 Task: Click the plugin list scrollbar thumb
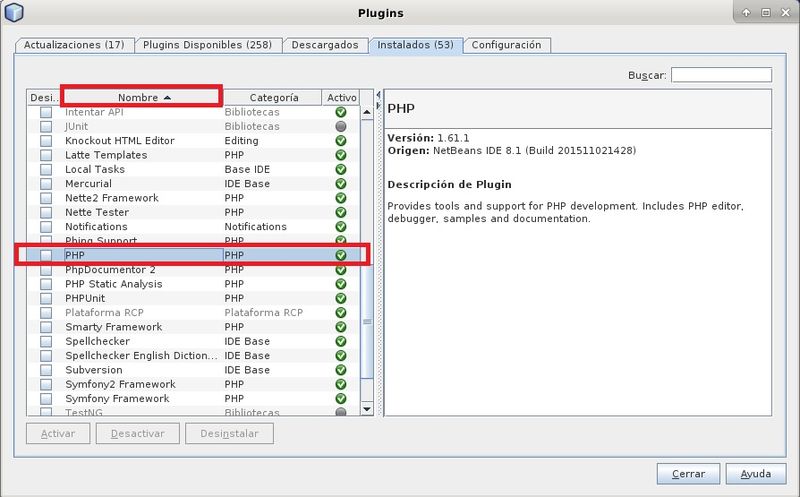pos(367,321)
